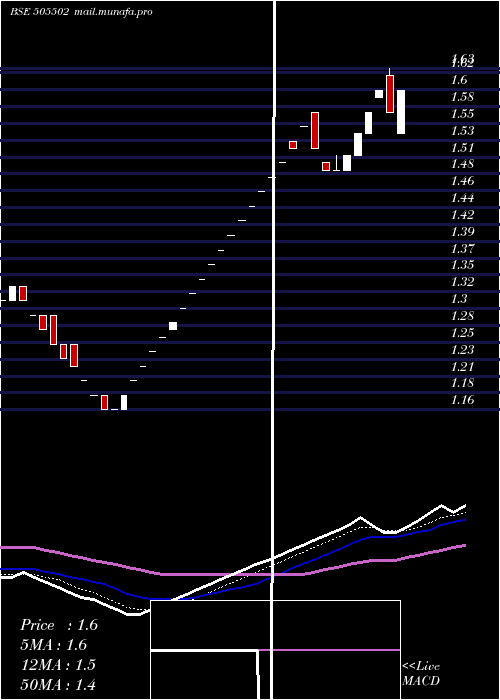Click the 1.58 price axis label
This screenshot has height=700, width=500.
point(462,97)
